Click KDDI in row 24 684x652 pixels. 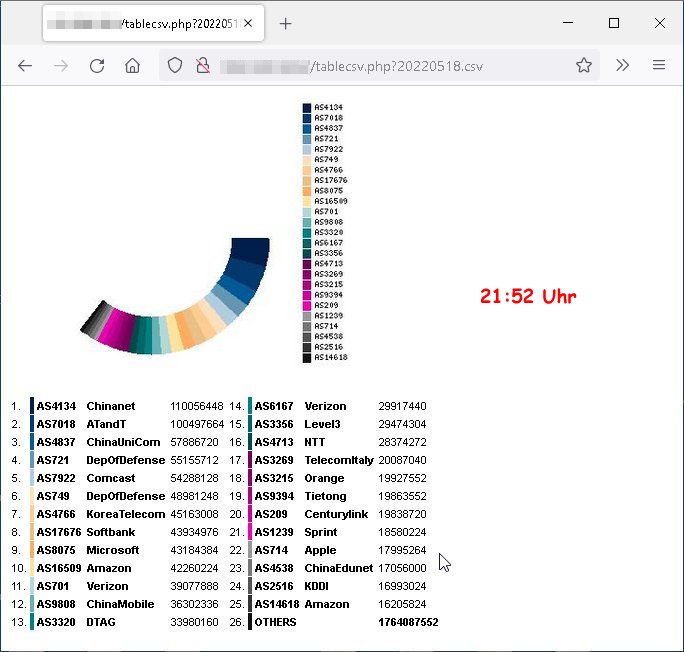click(316, 586)
